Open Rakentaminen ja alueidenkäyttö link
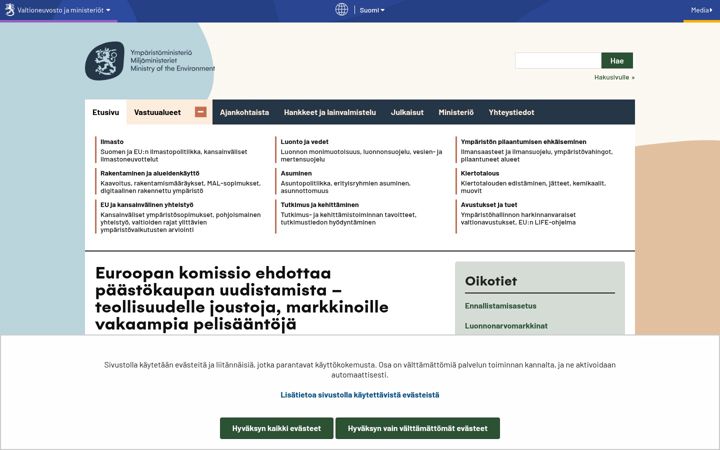The height and width of the screenshot is (450, 720). (x=150, y=173)
